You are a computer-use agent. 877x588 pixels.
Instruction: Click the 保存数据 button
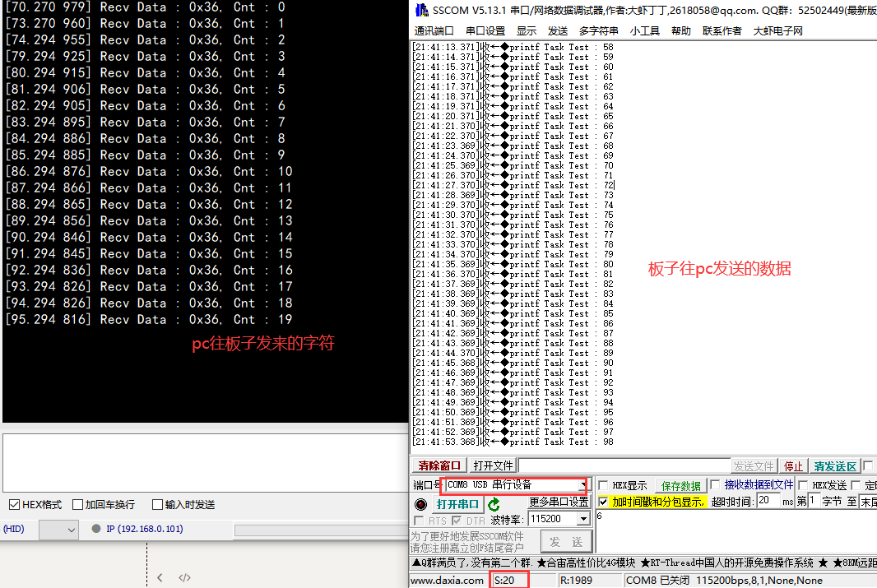click(680, 486)
